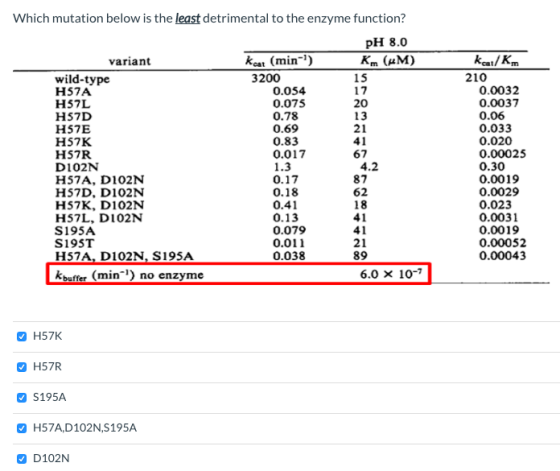Image resolution: width=560 pixels, height=471 pixels.
Task: Click H57R Km value 67
Action: pos(360,154)
